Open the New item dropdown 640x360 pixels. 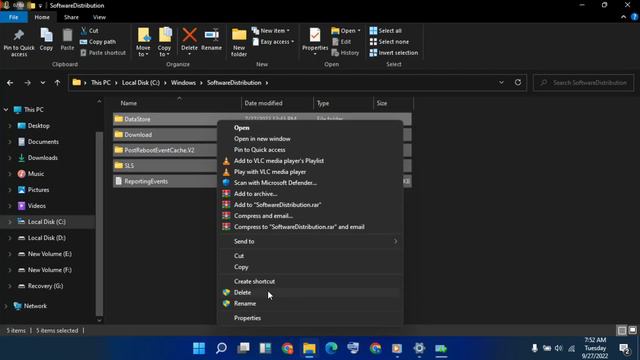[x=271, y=31]
